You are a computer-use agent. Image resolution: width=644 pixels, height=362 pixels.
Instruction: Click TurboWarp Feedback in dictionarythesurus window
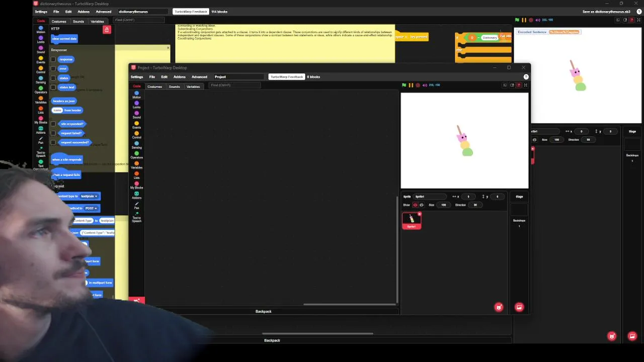[x=191, y=12]
